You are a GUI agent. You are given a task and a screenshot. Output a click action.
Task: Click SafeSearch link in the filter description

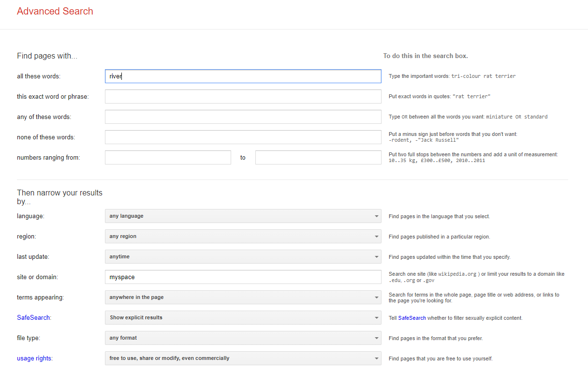(412, 318)
